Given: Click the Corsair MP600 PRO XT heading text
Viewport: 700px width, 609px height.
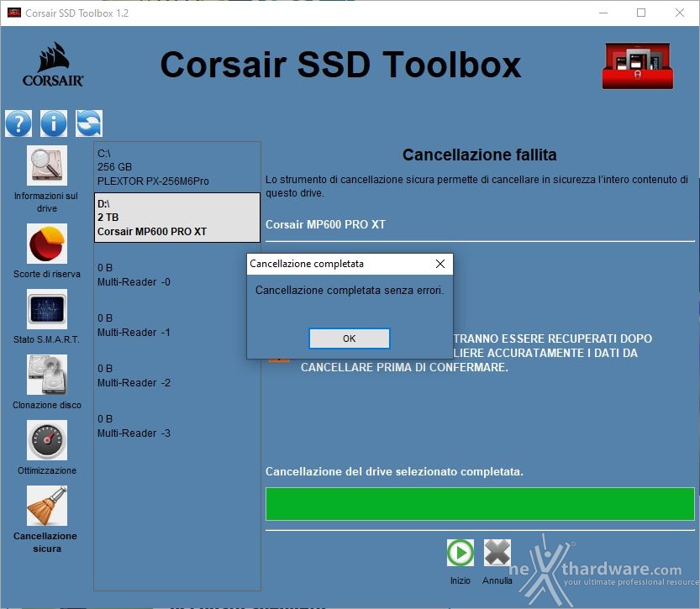Looking at the screenshot, I should pyautogui.click(x=325, y=224).
